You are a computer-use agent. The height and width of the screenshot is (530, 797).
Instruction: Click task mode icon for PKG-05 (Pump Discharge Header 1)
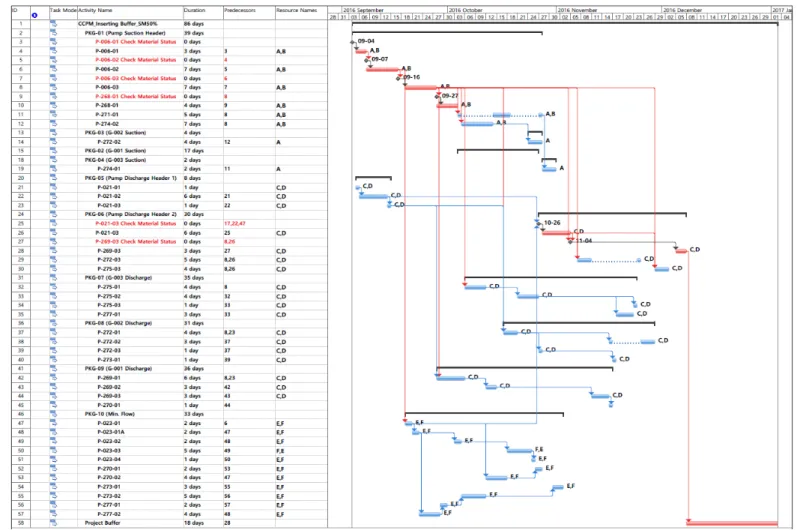[54, 178]
